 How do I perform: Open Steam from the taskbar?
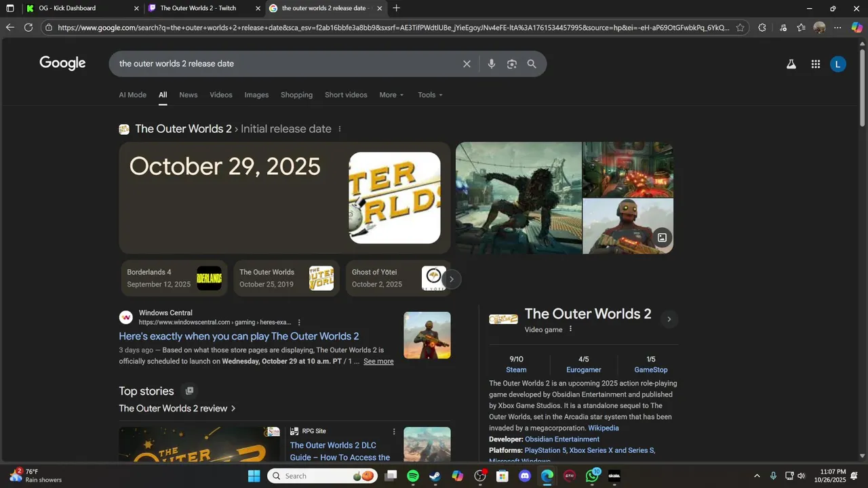tap(435, 476)
